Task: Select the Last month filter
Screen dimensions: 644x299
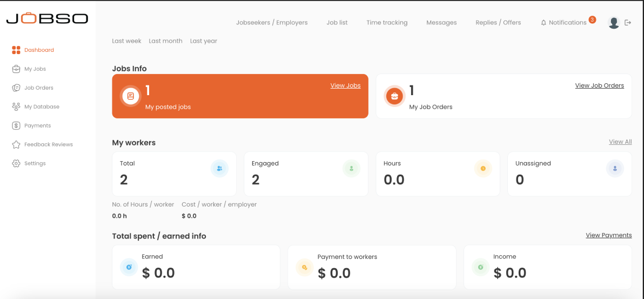Action: pos(165,41)
